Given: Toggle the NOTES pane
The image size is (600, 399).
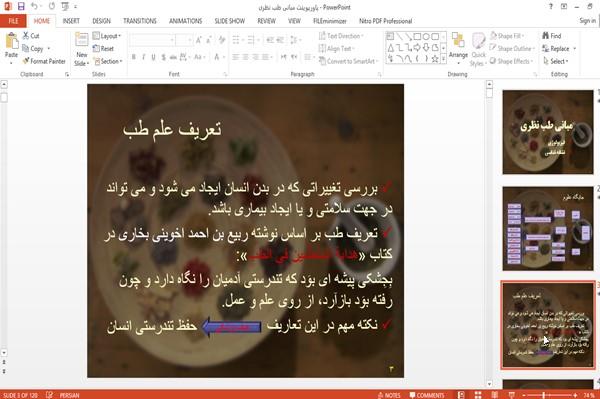Looking at the screenshot, I should (x=389, y=395).
